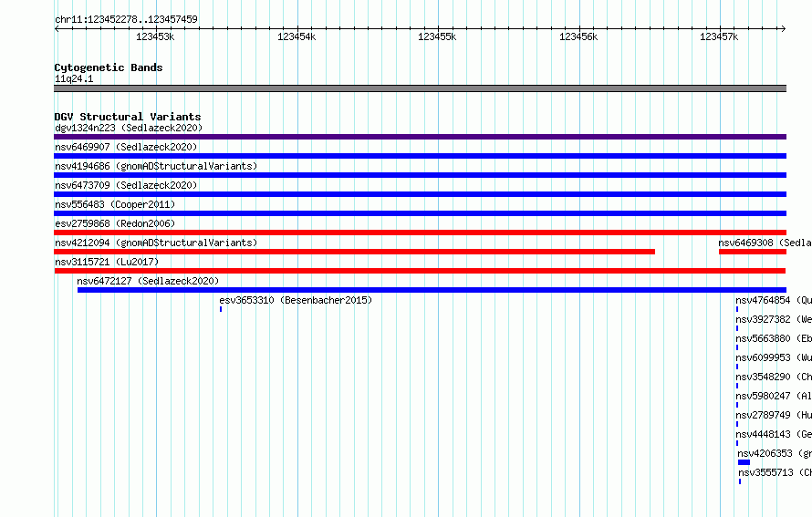Click the Cytogenetic Bands track title
This screenshot has width=812, height=517.
(109, 67)
